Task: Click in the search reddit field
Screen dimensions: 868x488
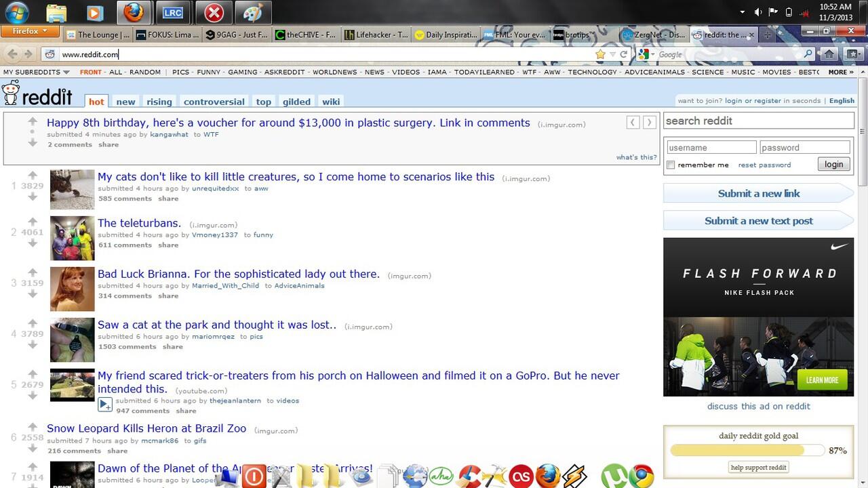Action: click(758, 121)
